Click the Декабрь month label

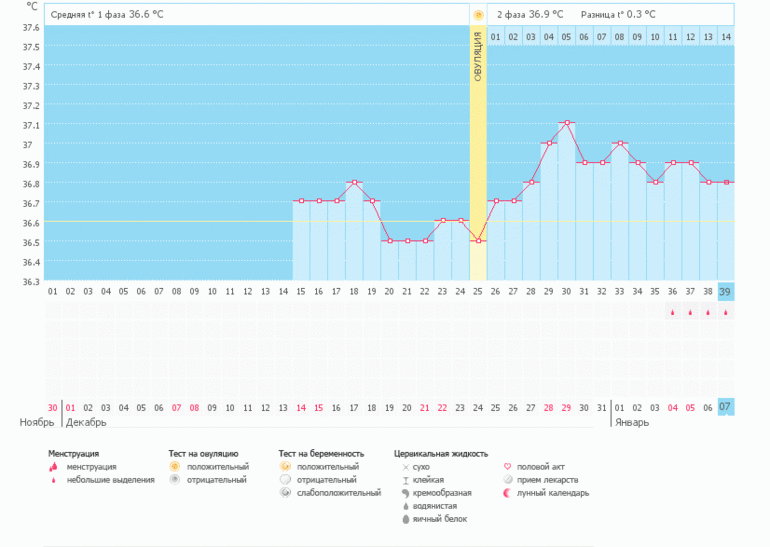(86, 422)
